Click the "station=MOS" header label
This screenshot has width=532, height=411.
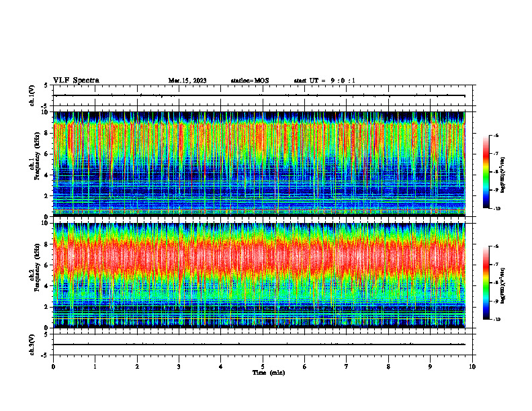point(250,81)
